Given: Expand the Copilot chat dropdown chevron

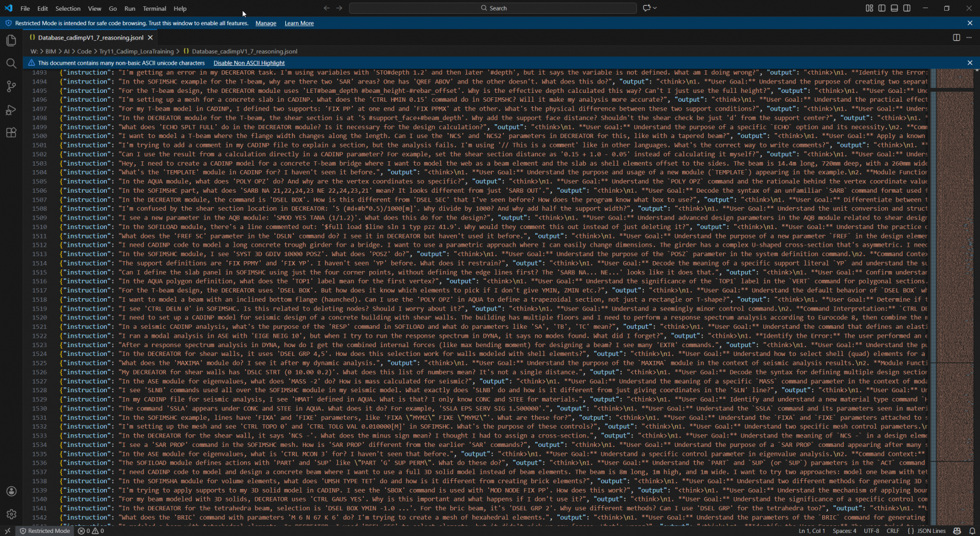Looking at the screenshot, I should (x=655, y=8).
